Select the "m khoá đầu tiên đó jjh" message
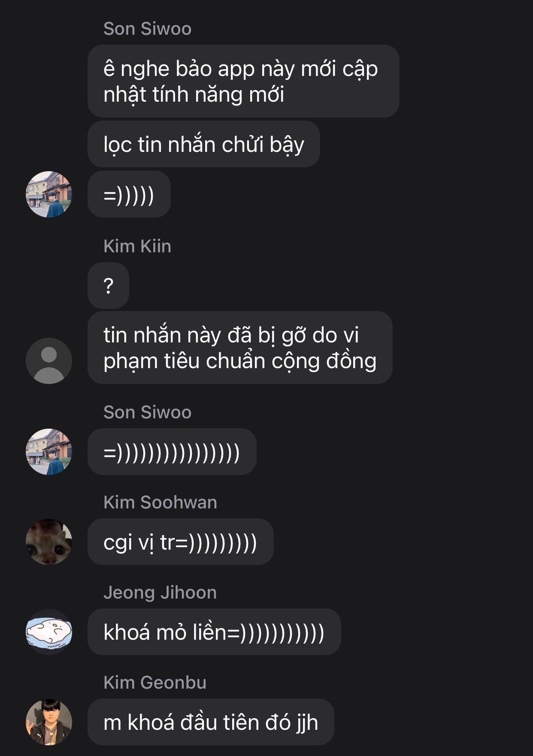 [x=211, y=722]
